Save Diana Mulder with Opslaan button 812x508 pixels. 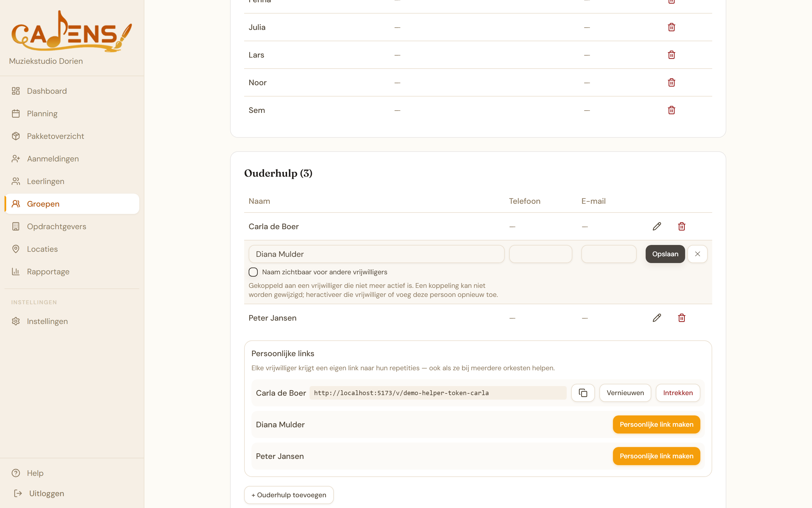tap(665, 254)
